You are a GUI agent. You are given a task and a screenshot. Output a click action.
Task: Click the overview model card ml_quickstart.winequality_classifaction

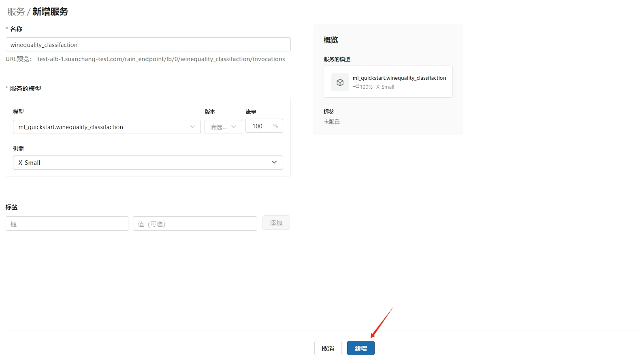coord(388,81)
